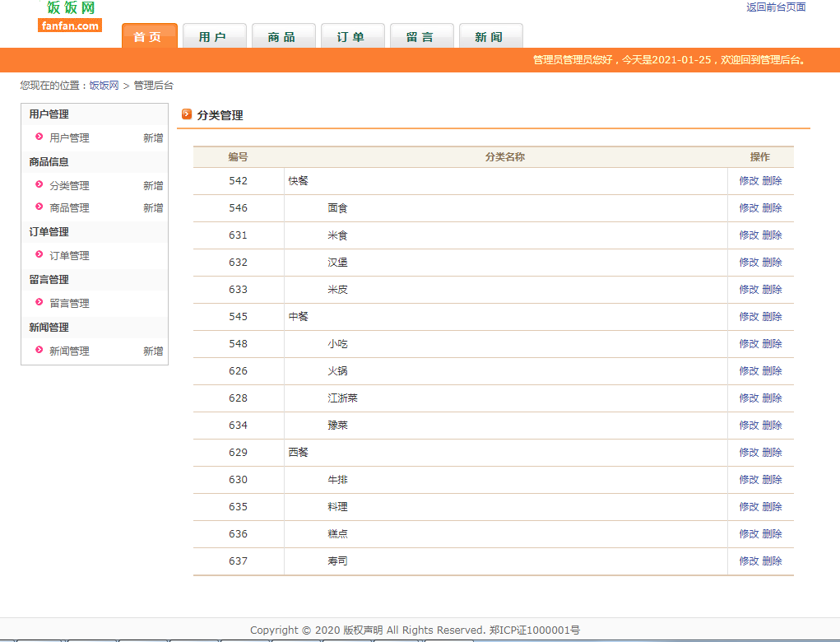Click 删除 in the 火锅 row
This screenshot has height=642, width=840.
click(772, 371)
